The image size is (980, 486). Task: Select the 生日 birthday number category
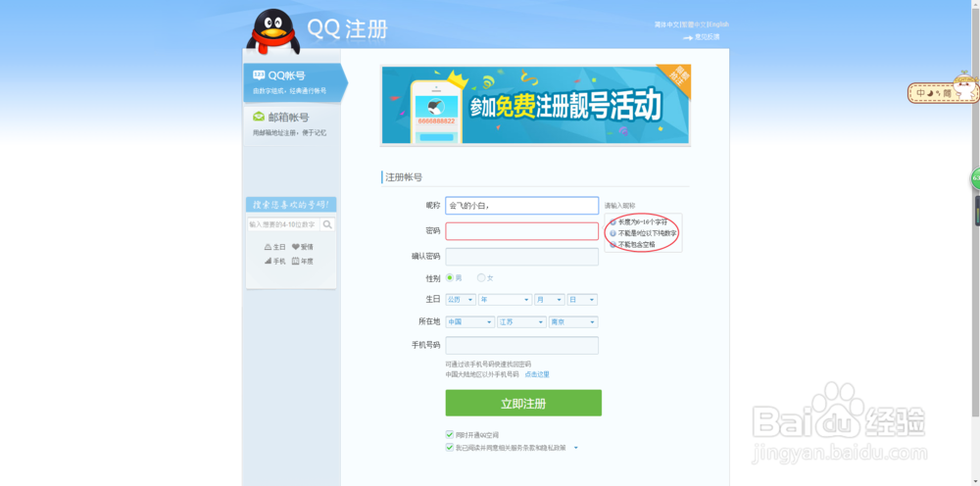(275, 247)
